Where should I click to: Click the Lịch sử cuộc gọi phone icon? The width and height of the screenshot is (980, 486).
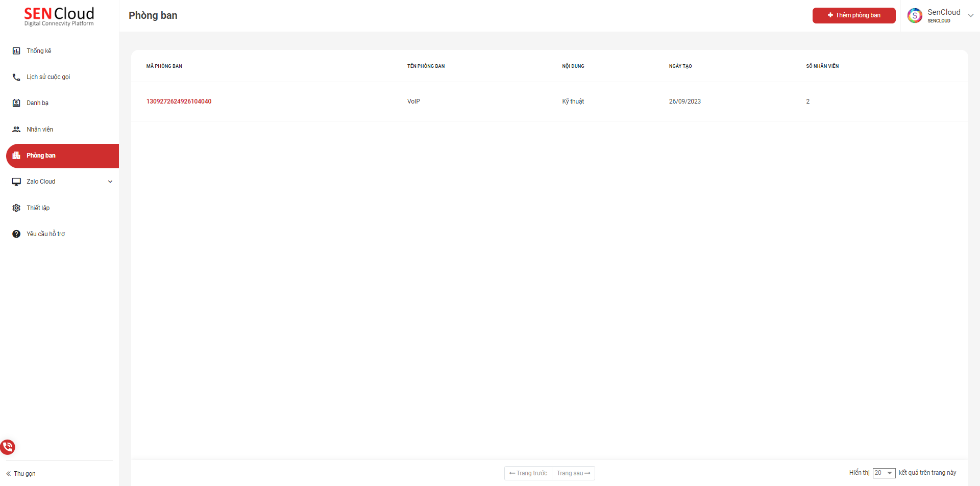pos(16,77)
